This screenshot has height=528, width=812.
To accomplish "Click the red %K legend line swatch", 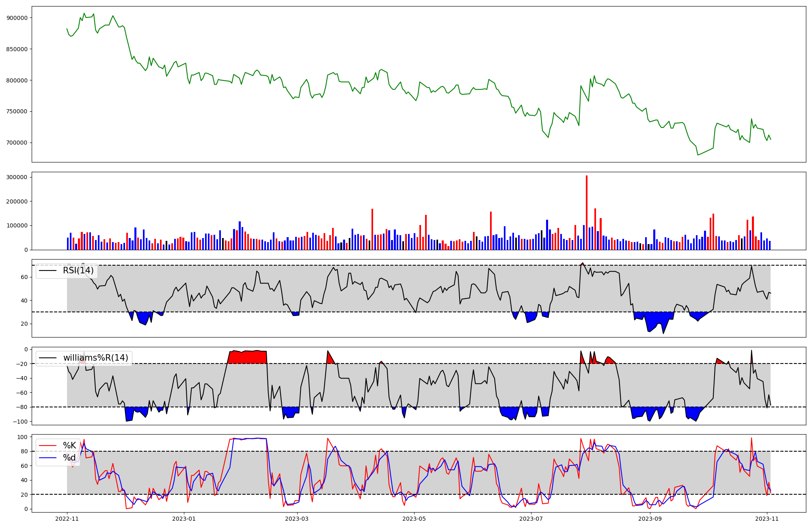I will pos(48,446).
